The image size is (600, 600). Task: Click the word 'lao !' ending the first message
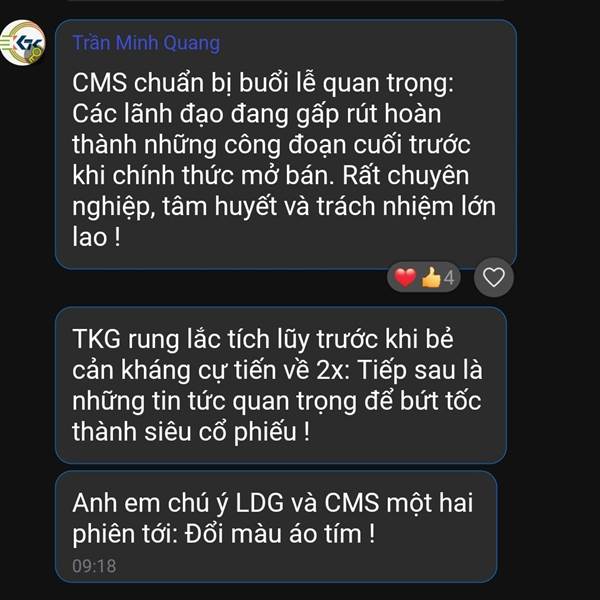click(96, 237)
